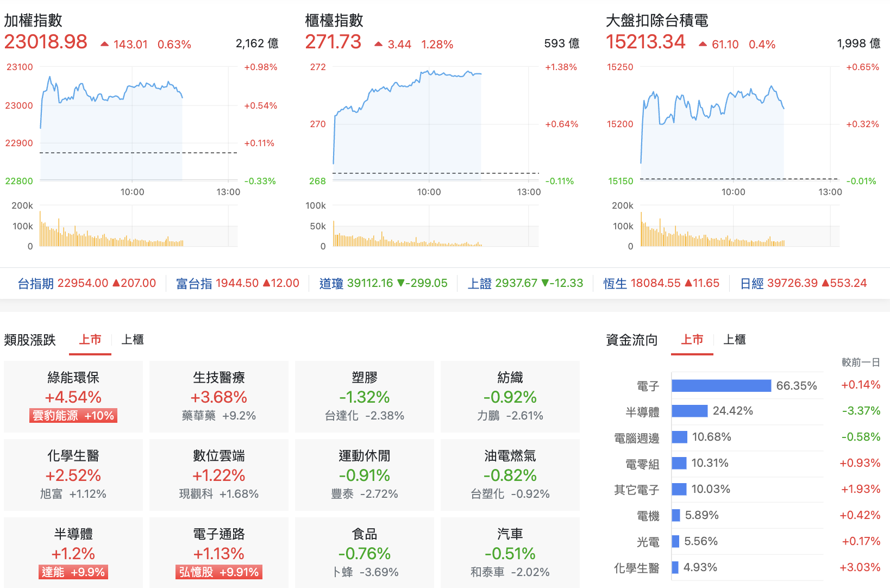Select 上市 tab under 類股漲跌
Viewport: 890px width, 588px height.
coord(90,340)
